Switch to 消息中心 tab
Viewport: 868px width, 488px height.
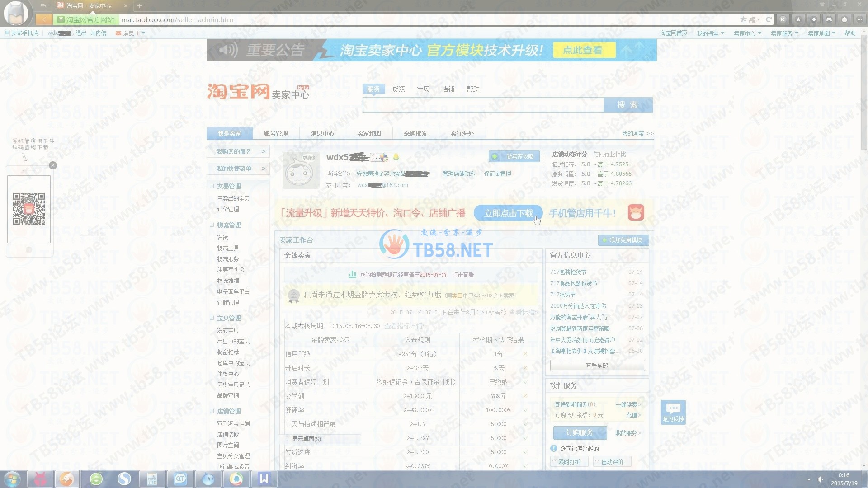[322, 133]
